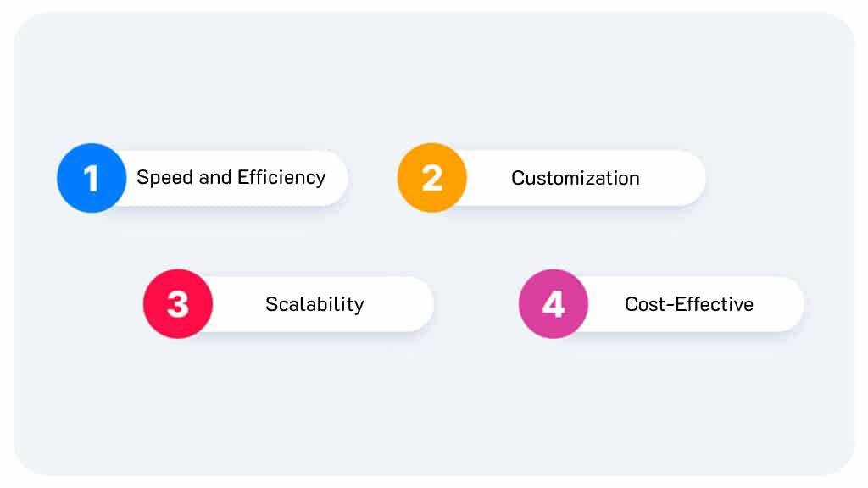Click the orange number 2 circle
The height and width of the screenshot is (488, 868).
pyautogui.click(x=431, y=178)
